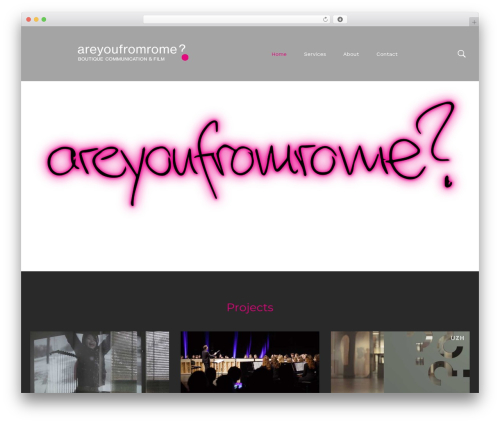Select the Projects heading

[x=250, y=307]
